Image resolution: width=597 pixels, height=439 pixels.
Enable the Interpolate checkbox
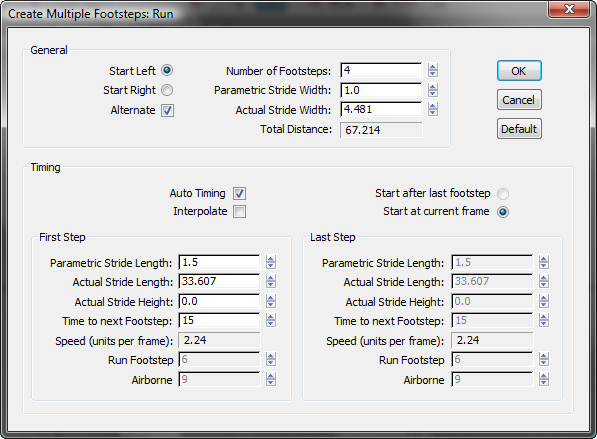pos(239,212)
